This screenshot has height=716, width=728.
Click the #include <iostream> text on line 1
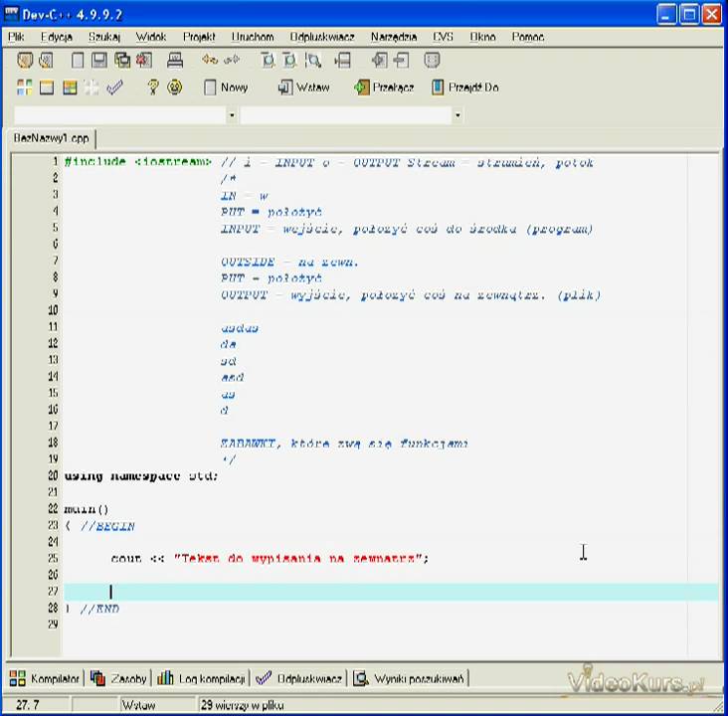click(x=138, y=161)
